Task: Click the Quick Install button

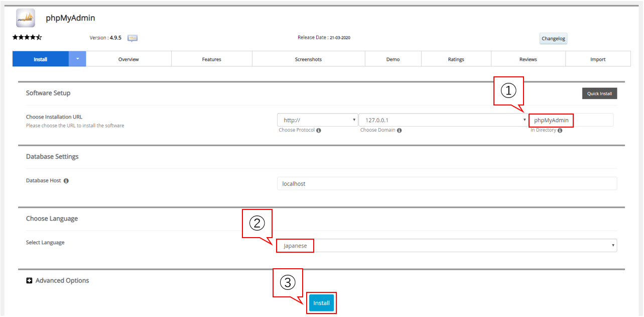Action: (x=599, y=93)
